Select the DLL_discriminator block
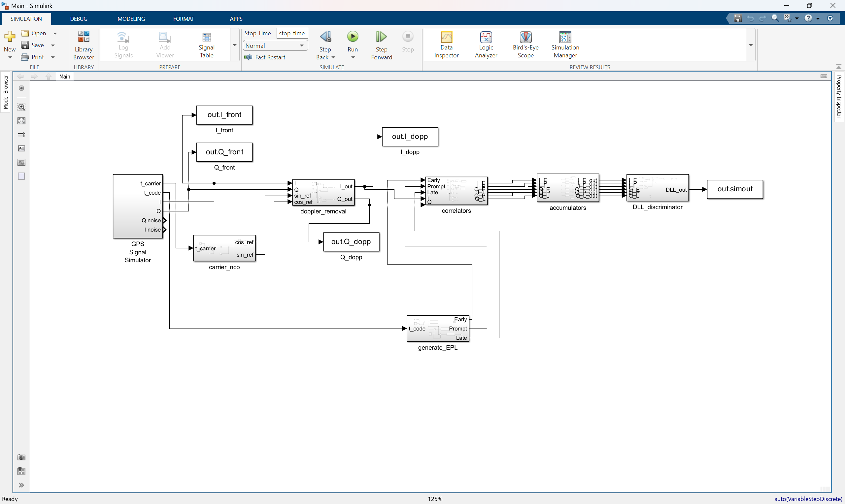Image resolution: width=845 pixels, height=504 pixels. 657,188
